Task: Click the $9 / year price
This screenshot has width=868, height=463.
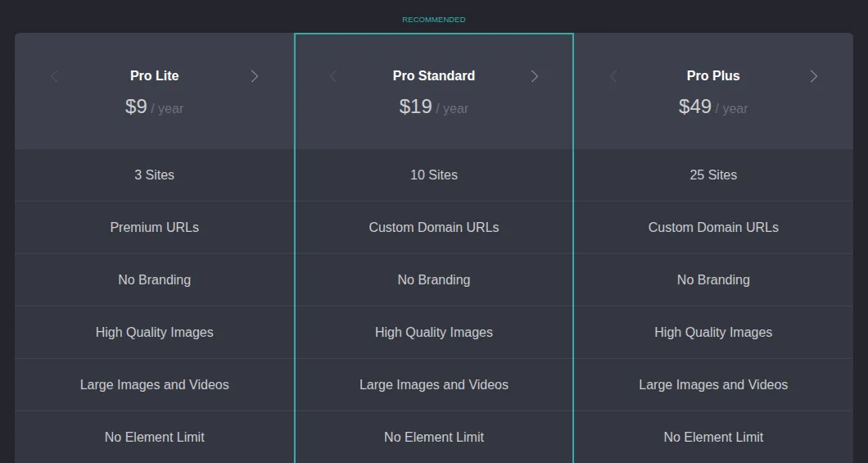Action: tap(155, 107)
